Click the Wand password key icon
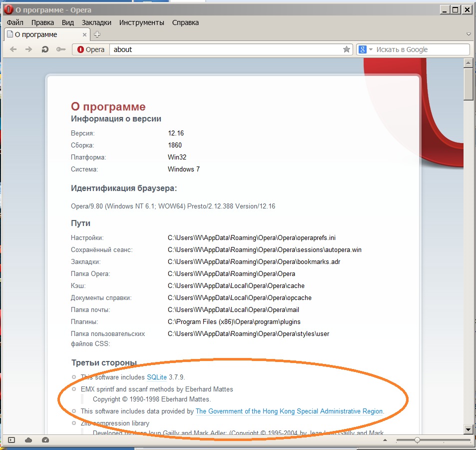476x450 pixels. tap(61, 49)
